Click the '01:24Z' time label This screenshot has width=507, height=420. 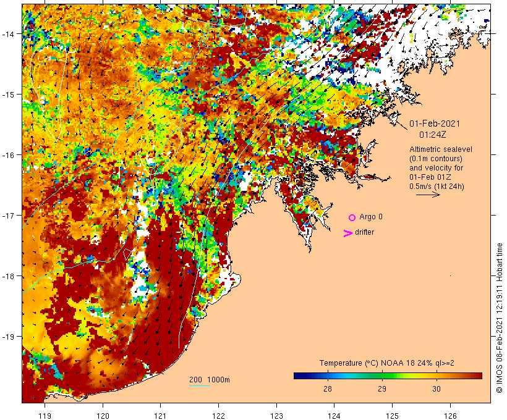pos(433,135)
